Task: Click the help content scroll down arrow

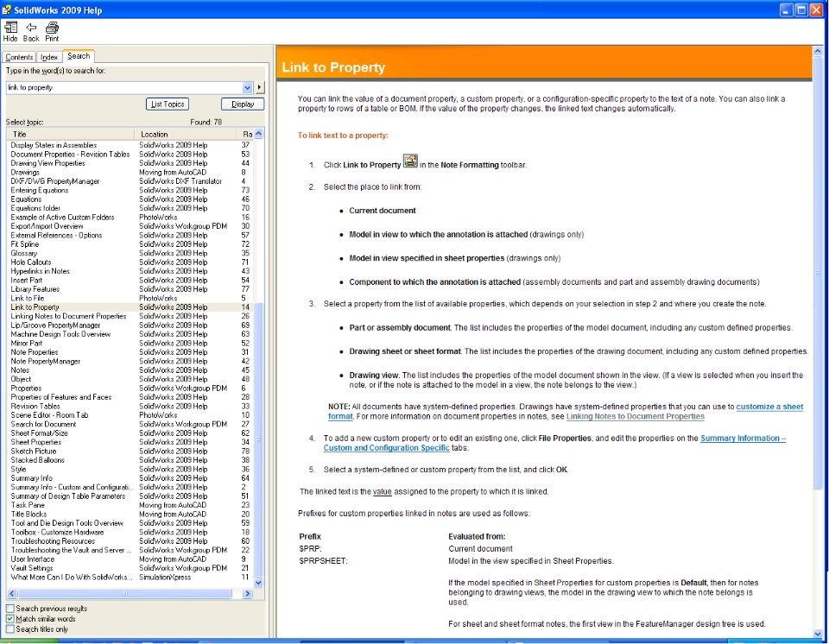Action: coord(818,634)
